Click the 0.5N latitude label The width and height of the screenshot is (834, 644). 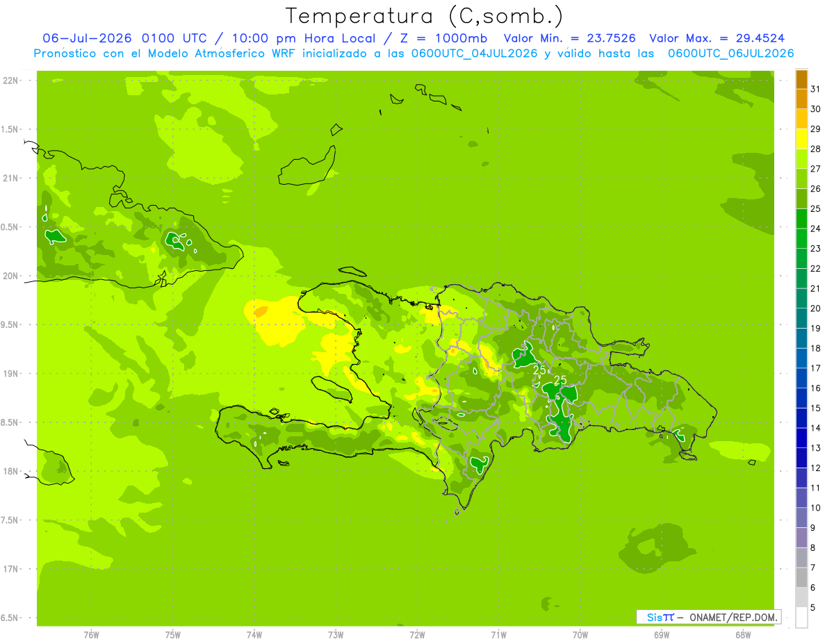tap(10, 227)
